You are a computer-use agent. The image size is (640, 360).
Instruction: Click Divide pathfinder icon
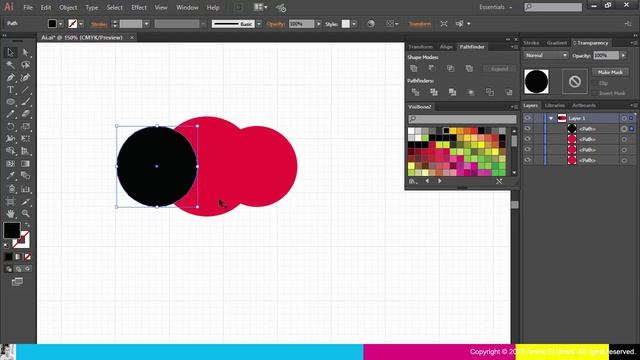tap(415, 92)
